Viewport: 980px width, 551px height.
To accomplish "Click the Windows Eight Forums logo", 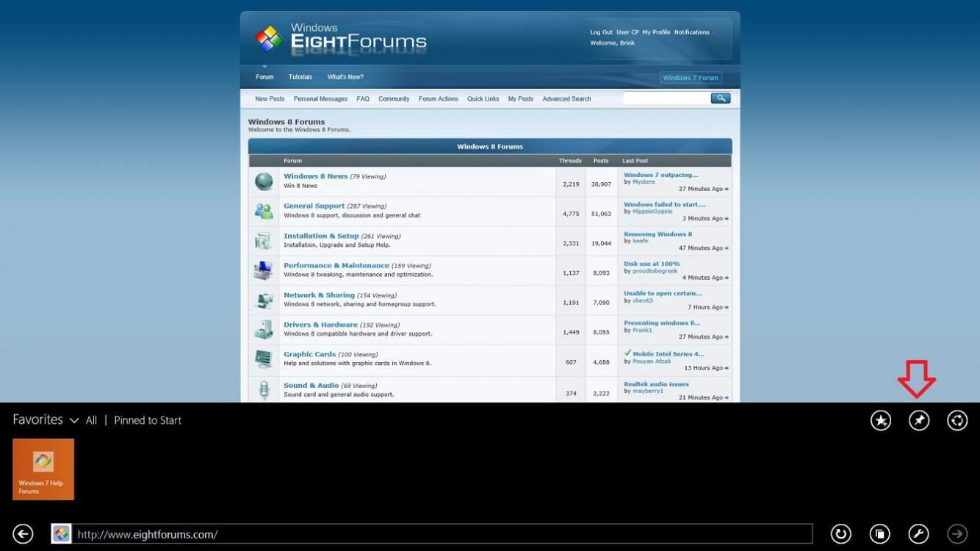I will [x=340, y=38].
